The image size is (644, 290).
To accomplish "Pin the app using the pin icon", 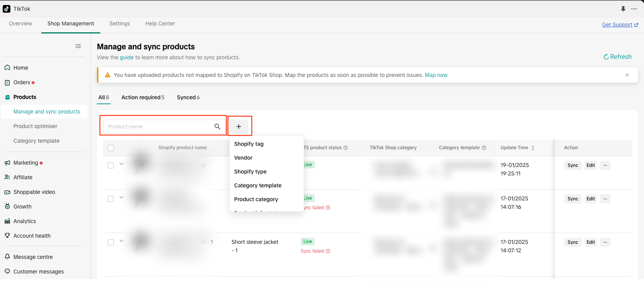I will coord(623,9).
